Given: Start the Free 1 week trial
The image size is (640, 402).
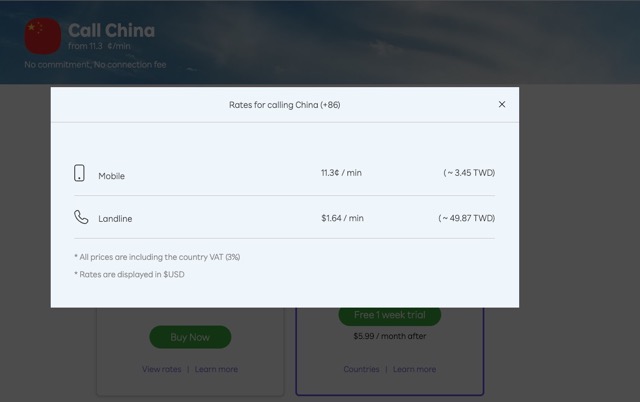Looking at the screenshot, I should point(389,316).
